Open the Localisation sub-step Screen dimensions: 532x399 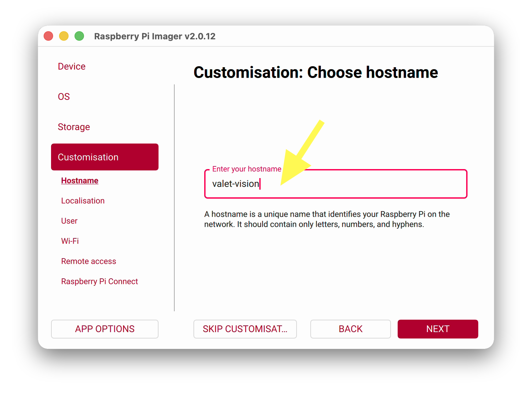(x=83, y=201)
